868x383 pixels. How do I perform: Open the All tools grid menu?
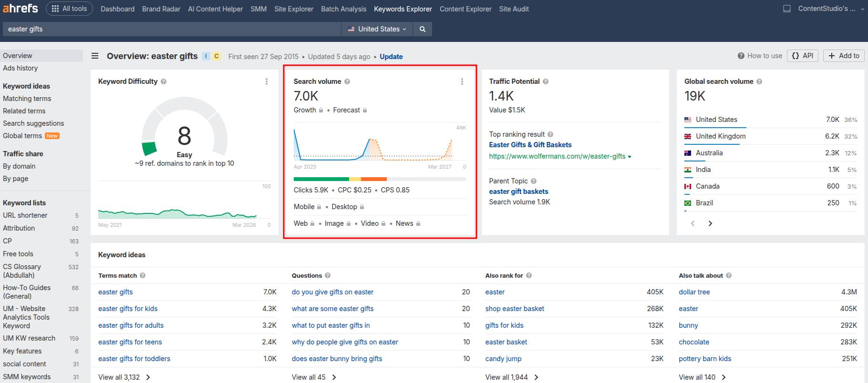point(69,9)
